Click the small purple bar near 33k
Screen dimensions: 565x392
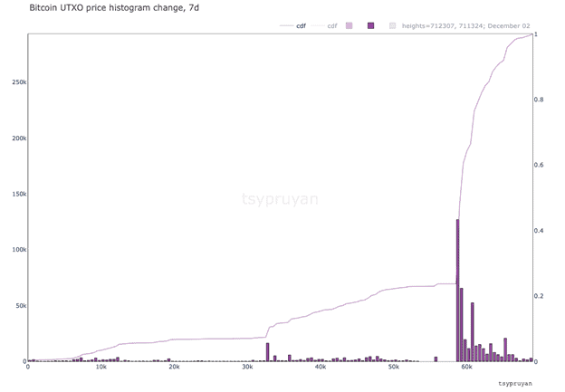pyautogui.click(x=268, y=352)
